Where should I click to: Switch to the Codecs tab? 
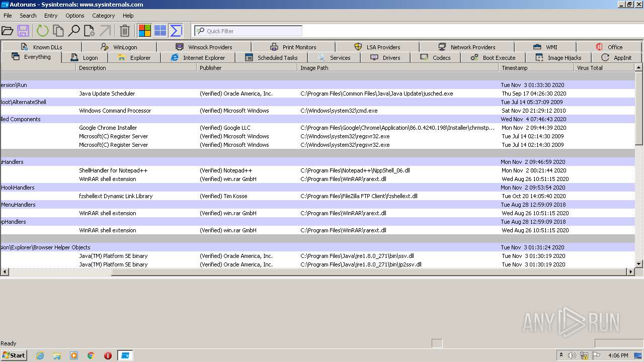436,58
